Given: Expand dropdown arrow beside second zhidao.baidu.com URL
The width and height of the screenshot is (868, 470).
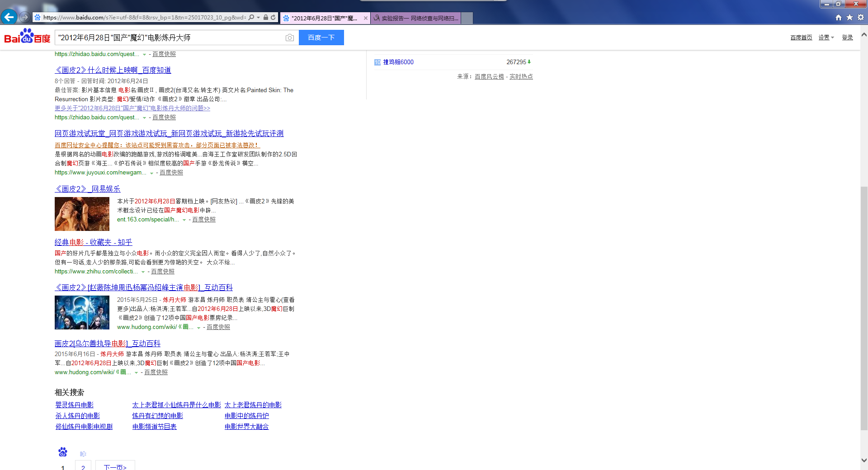Looking at the screenshot, I should pos(144,118).
